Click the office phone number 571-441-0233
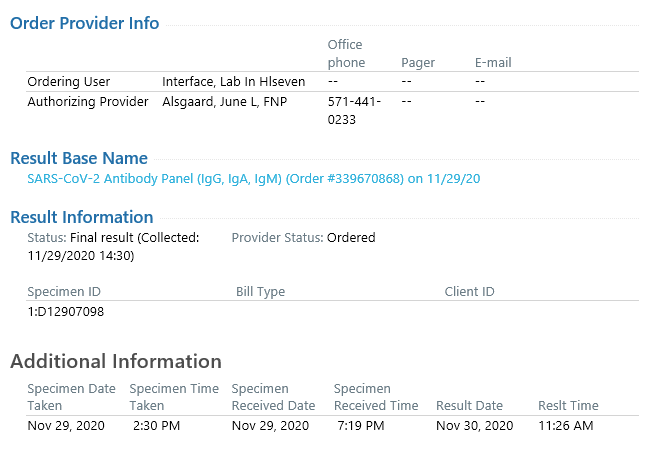Screen dimensions: 657x449 (x=354, y=111)
